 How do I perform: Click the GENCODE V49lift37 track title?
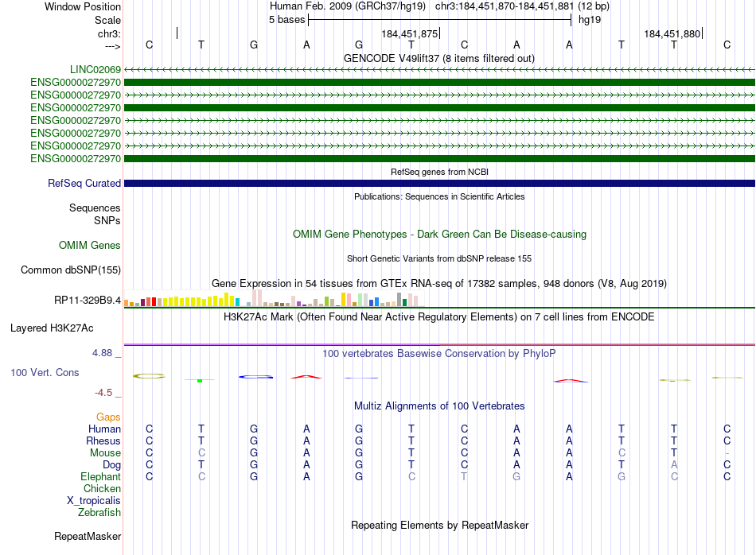[x=438, y=58]
